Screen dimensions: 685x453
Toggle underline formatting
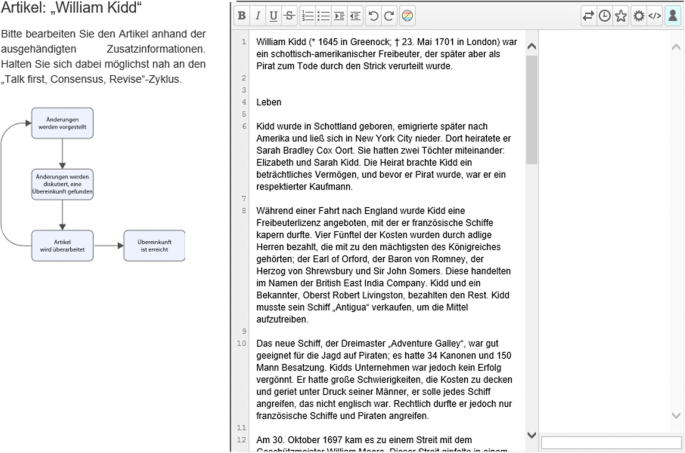click(273, 16)
